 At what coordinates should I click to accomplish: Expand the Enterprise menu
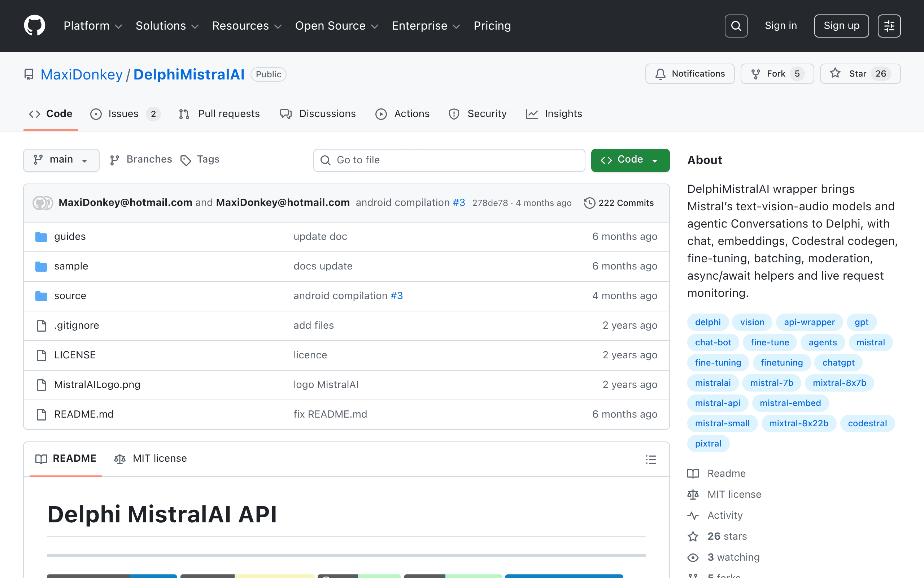click(426, 26)
